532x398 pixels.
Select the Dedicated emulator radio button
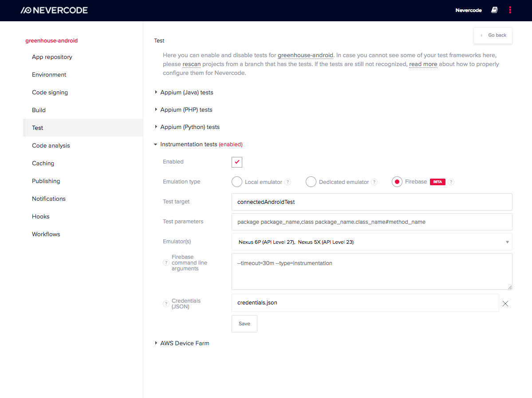tap(311, 182)
